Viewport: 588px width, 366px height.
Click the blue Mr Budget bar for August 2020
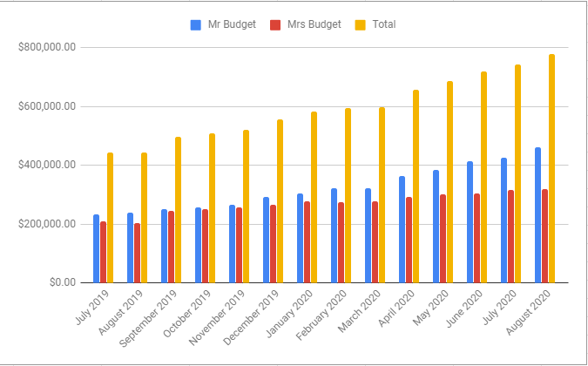[537, 214]
